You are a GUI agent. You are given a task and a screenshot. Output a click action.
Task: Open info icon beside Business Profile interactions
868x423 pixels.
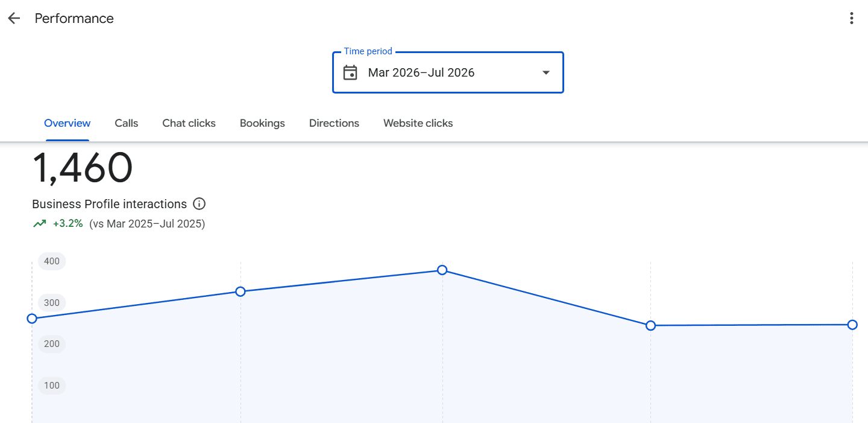[x=199, y=204]
